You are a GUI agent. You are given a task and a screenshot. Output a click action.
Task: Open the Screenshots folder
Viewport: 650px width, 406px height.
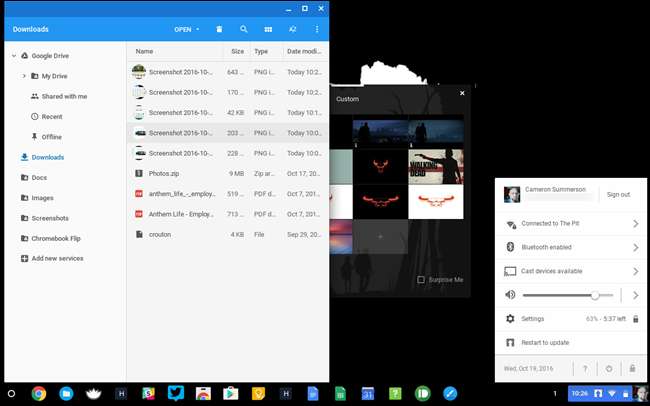50,218
